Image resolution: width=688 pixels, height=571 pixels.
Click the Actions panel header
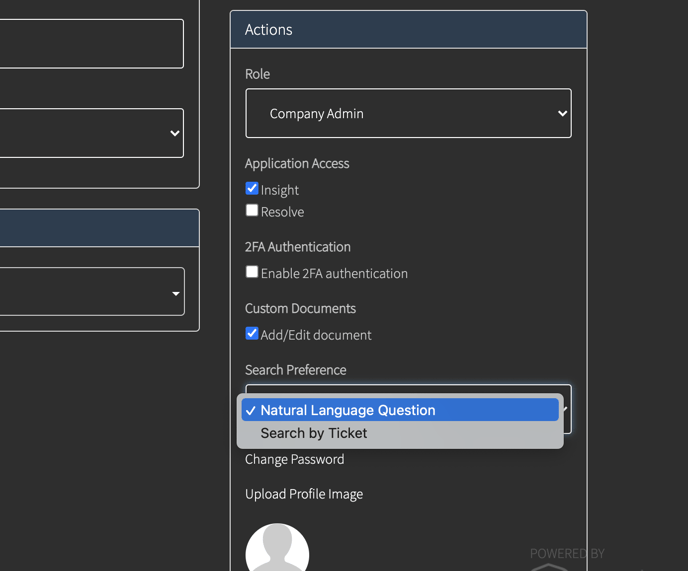point(408,29)
